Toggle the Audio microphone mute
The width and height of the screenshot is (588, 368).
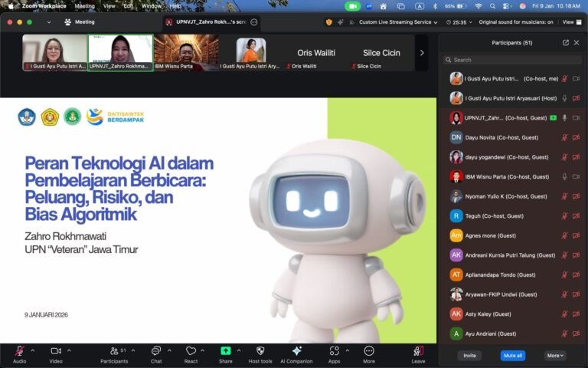pos(19,350)
